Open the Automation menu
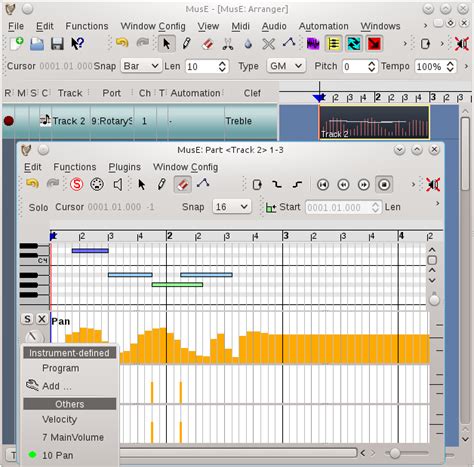 pyautogui.click(x=323, y=26)
